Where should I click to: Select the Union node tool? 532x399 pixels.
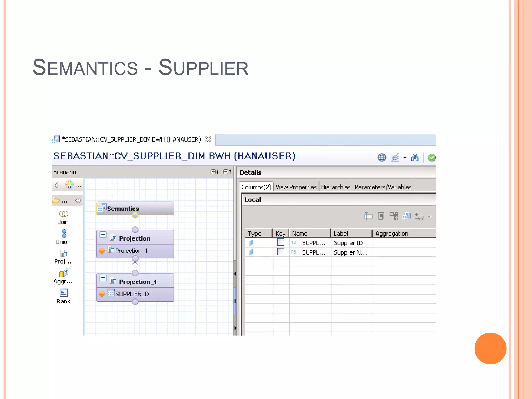point(63,237)
